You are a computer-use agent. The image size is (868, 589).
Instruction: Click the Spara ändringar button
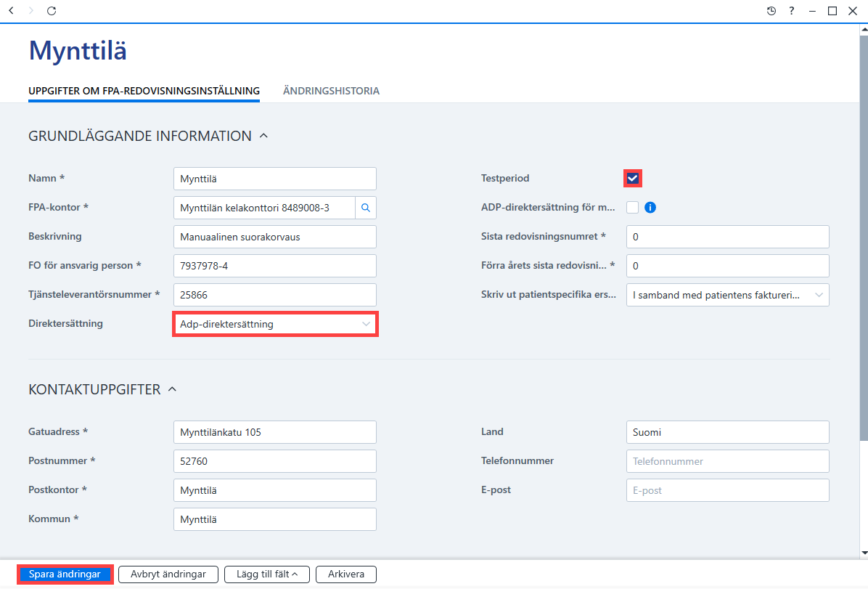(x=65, y=574)
